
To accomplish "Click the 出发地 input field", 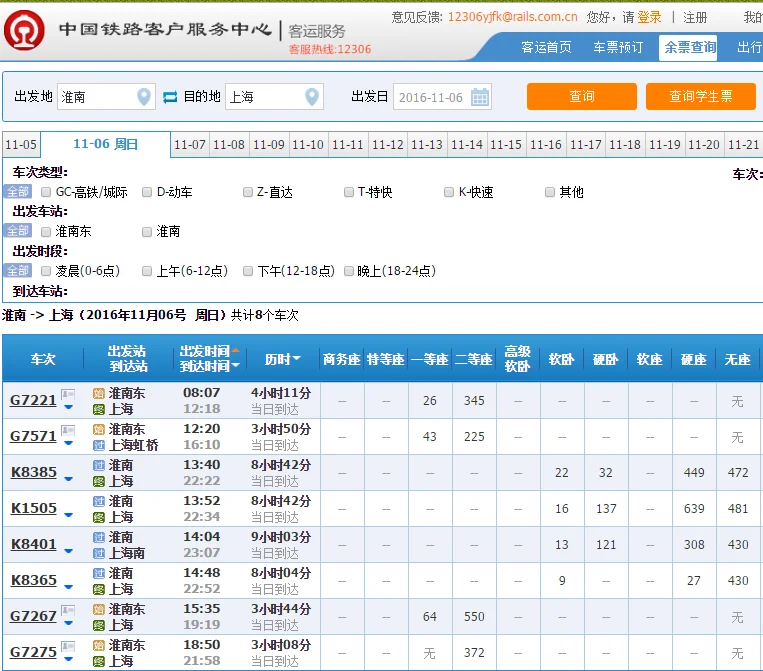I will point(106,97).
